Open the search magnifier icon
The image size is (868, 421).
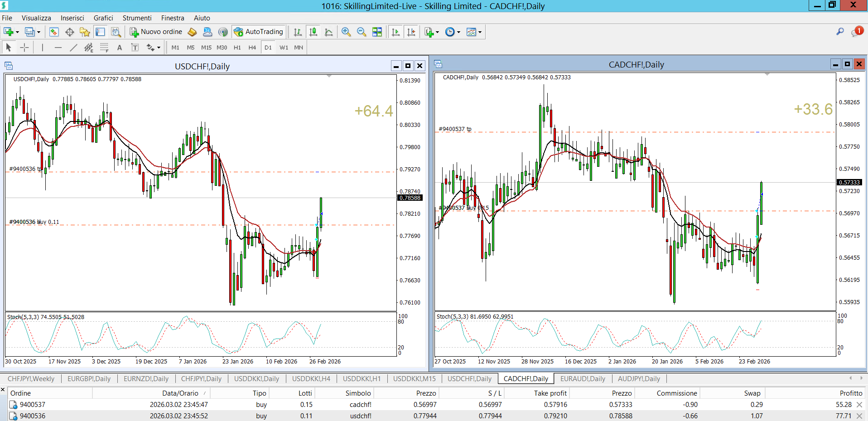click(840, 32)
